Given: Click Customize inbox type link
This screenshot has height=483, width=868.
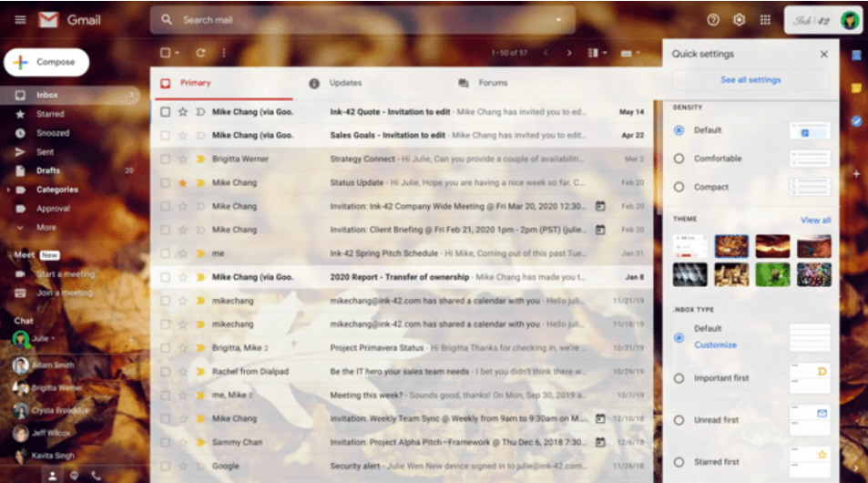Looking at the screenshot, I should [x=715, y=345].
